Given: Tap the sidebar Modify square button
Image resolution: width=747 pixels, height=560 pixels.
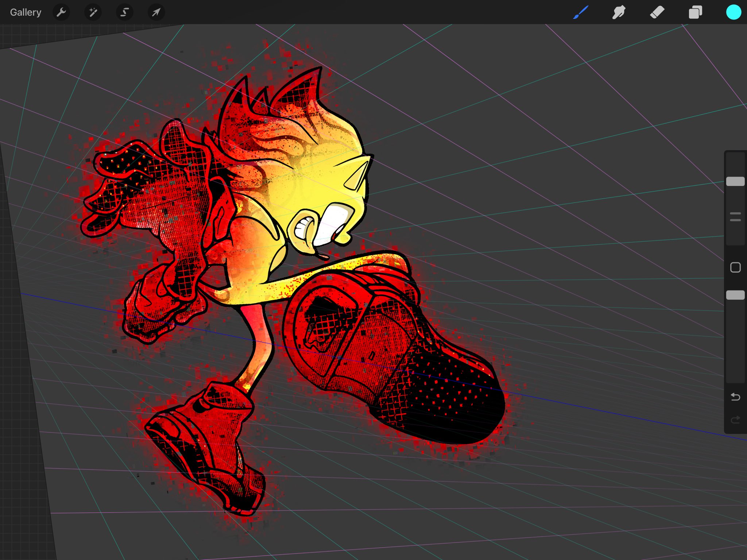Looking at the screenshot, I should (735, 267).
